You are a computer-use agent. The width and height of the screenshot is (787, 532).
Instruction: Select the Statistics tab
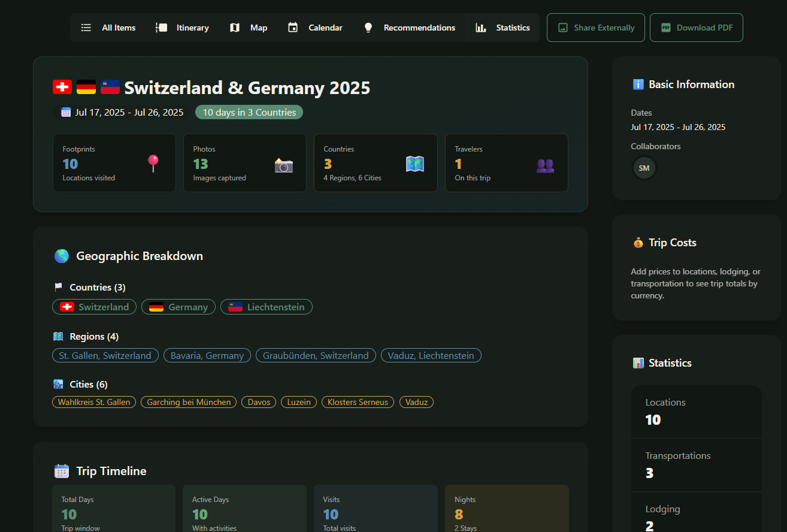pyautogui.click(x=502, y=28)
